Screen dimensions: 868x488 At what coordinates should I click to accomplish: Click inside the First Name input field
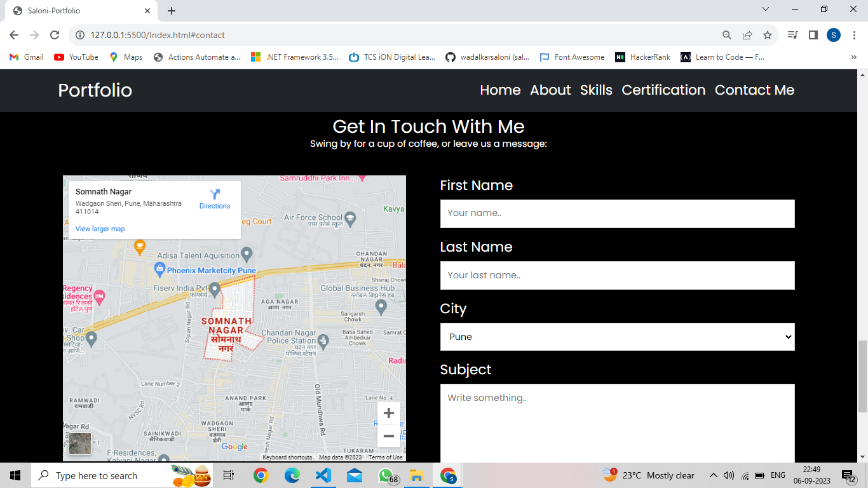(617, 213)
